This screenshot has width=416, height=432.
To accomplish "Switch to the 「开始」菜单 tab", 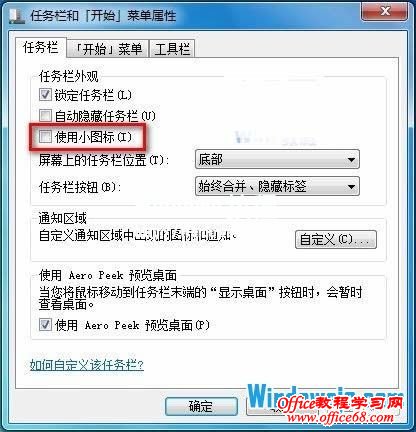I will tap(107, 49).
